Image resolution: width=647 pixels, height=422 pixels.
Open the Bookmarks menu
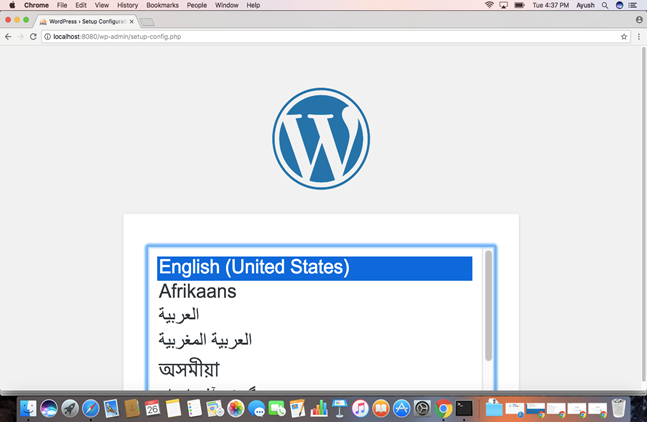point(163,5)
